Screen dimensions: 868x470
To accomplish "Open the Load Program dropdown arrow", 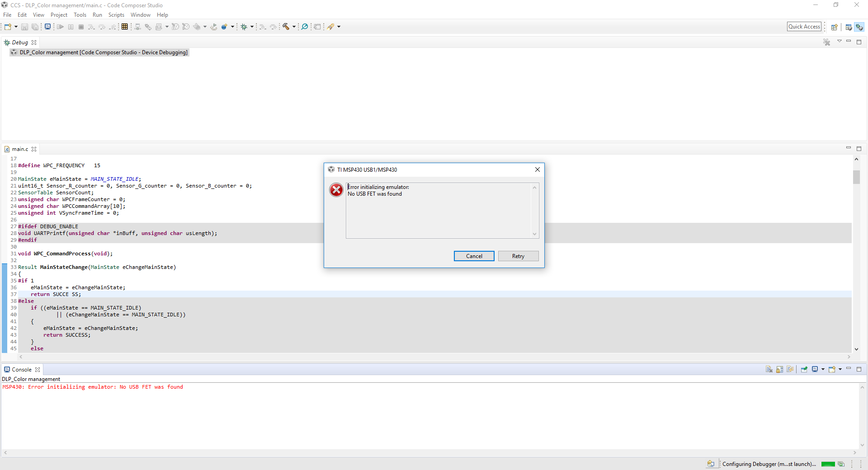I will tap(167, 27).
